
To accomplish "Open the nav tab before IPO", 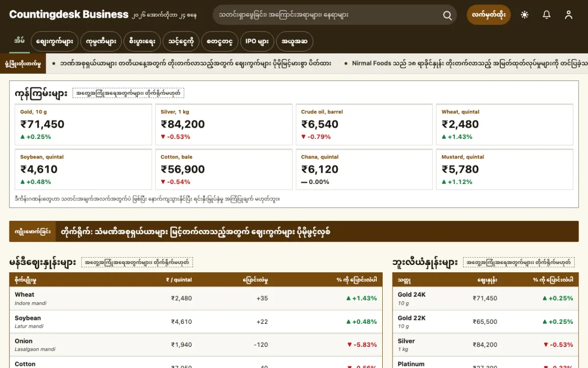I will 220,42.
